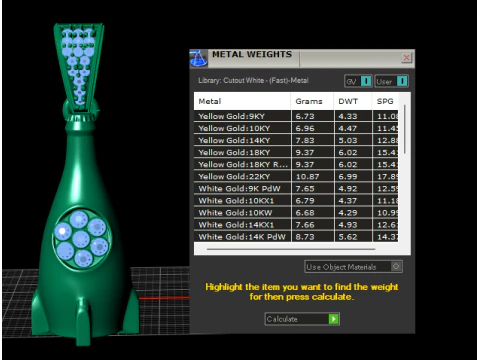Click the round gem cluster on the bottle

click(81, 238)
